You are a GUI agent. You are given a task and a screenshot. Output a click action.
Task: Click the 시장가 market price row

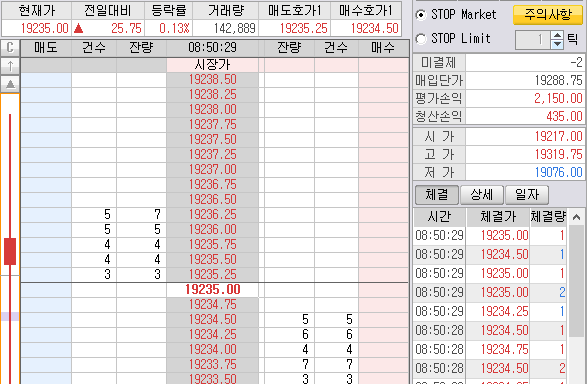pyautogui.click(x=212, y=65)
